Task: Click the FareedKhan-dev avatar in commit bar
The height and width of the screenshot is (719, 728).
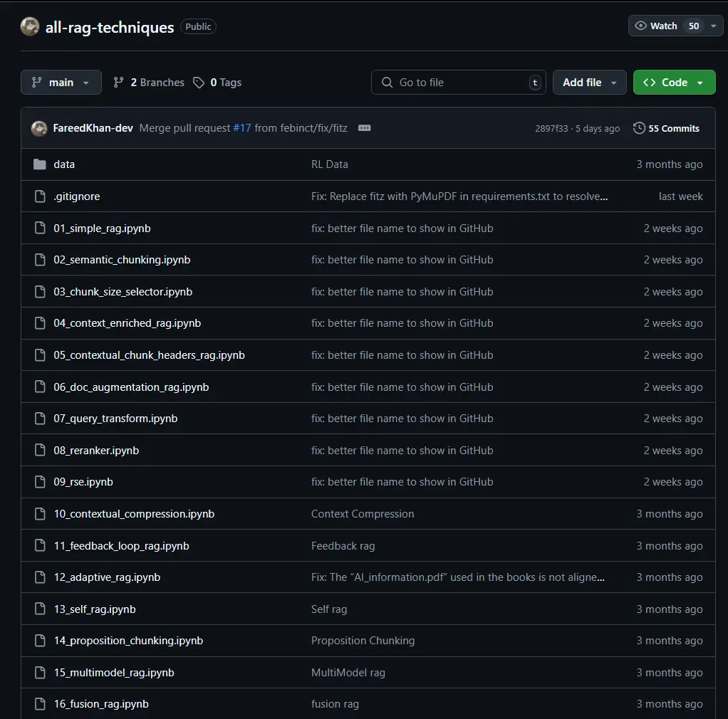Action: pyautogui.click(x=39, y=128)
